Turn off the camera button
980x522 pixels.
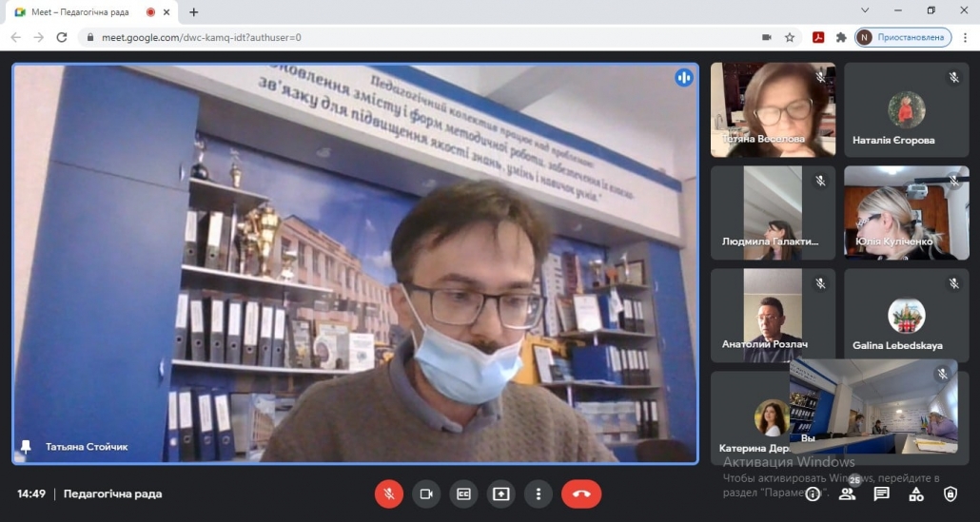coord(426,493)
